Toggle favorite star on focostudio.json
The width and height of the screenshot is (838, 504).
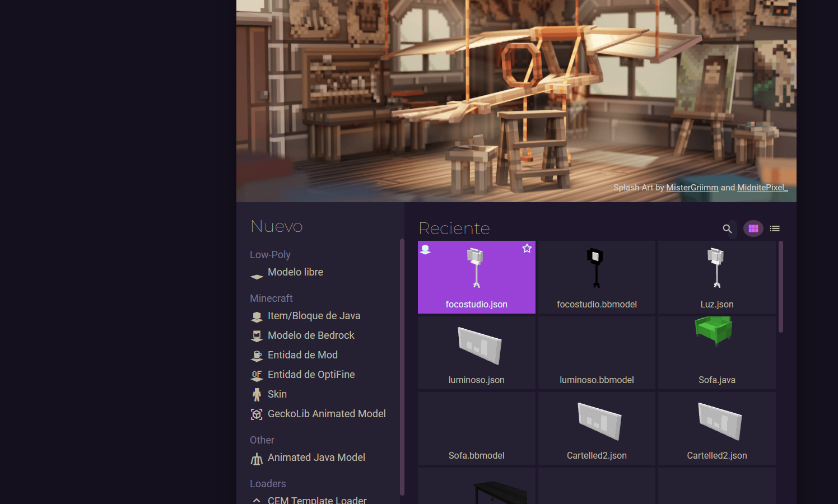[527, 249]
